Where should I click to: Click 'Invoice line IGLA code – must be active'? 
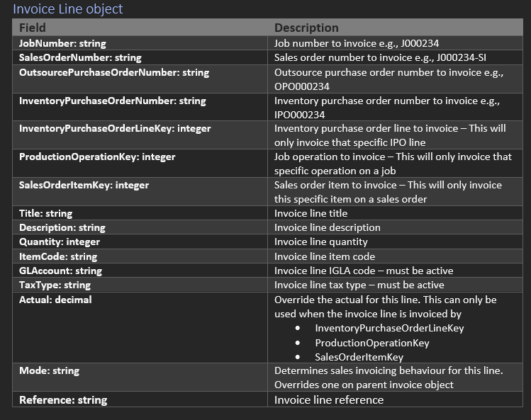364,271
